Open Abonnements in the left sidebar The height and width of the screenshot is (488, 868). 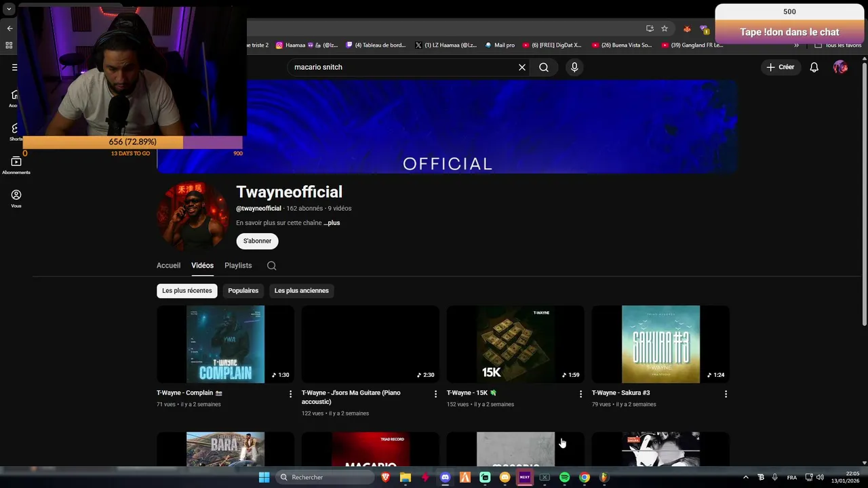16,165
